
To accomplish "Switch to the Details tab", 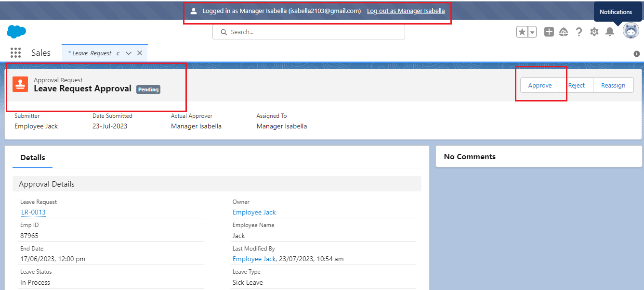I will click(32, 157).
